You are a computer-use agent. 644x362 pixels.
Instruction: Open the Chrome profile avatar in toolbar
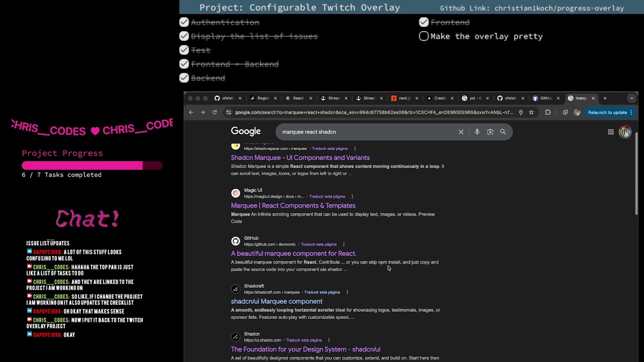tap(577, 113)
